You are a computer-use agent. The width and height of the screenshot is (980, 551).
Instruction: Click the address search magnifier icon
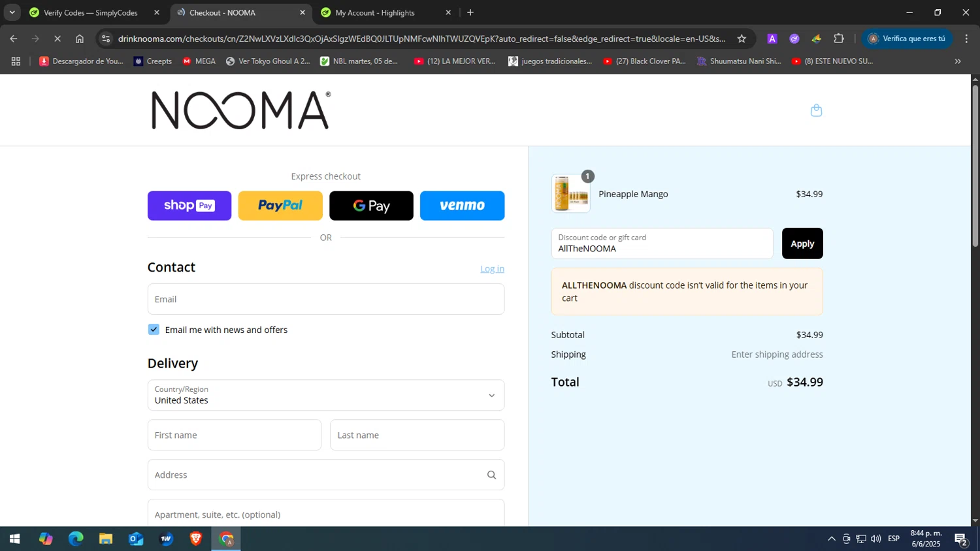coord(491,475)
